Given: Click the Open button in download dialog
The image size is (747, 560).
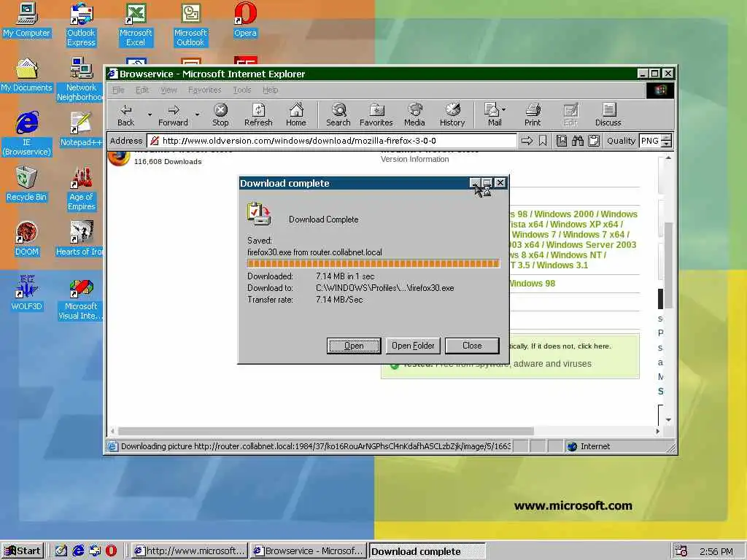Looking at the screenshot, I should [x=354, y=346].
